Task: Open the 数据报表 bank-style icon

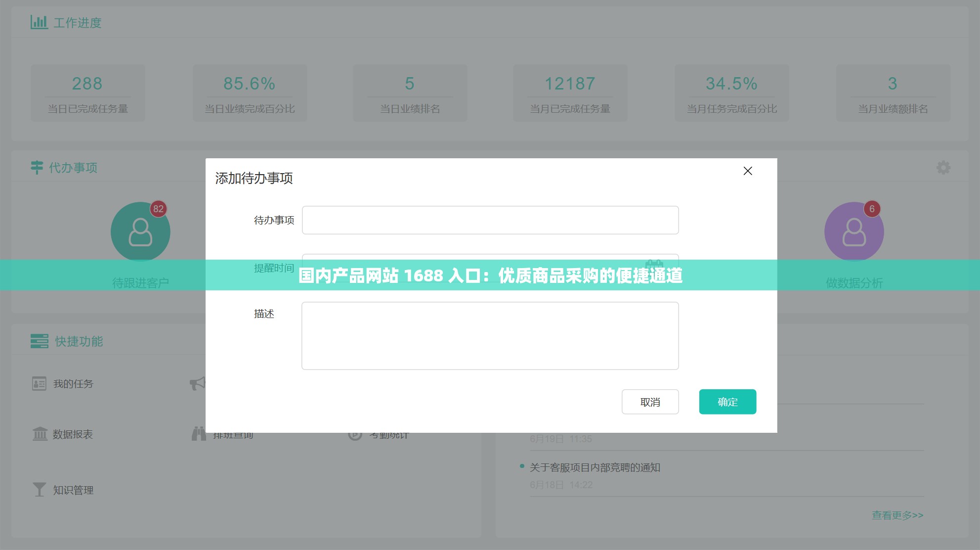Action: click(39, 434)
